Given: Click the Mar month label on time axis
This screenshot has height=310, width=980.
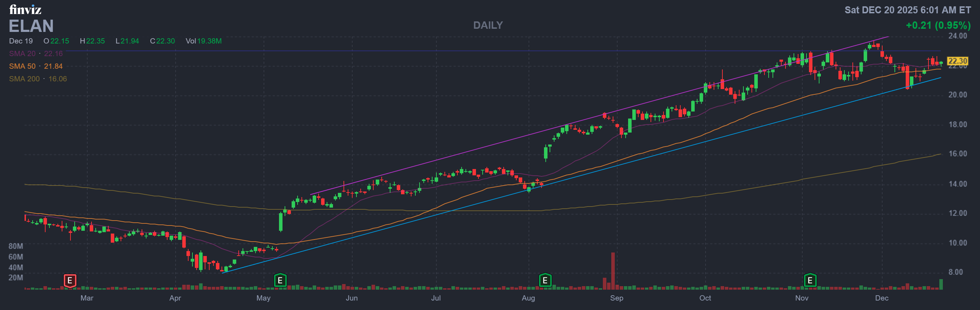Looking at the screenshot, I should tap(87, 298).
